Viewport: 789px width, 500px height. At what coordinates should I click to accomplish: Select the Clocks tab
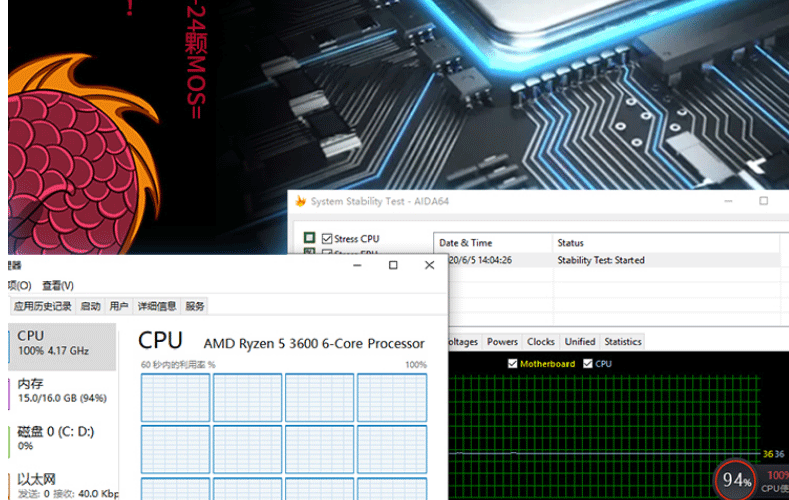pos(540,342)
